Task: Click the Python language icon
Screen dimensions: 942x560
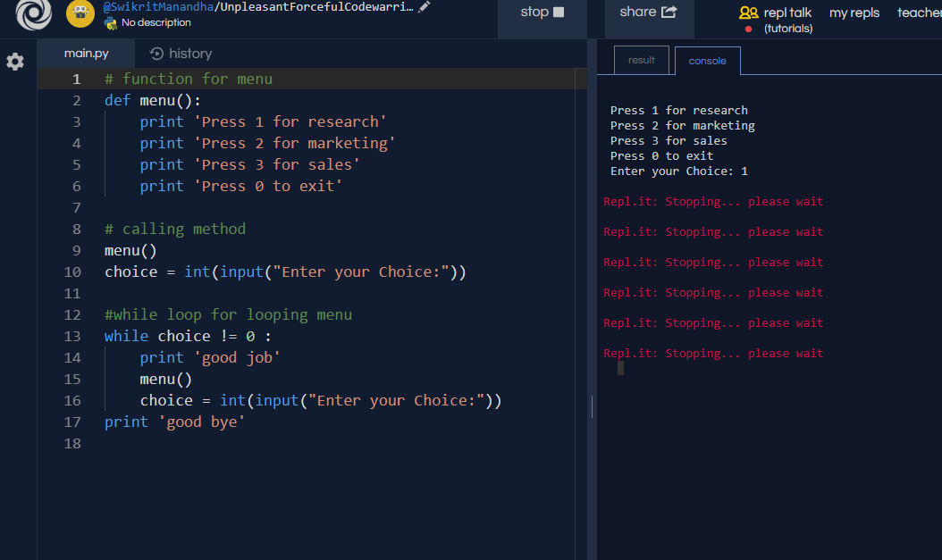Action: tap(111, 22)
